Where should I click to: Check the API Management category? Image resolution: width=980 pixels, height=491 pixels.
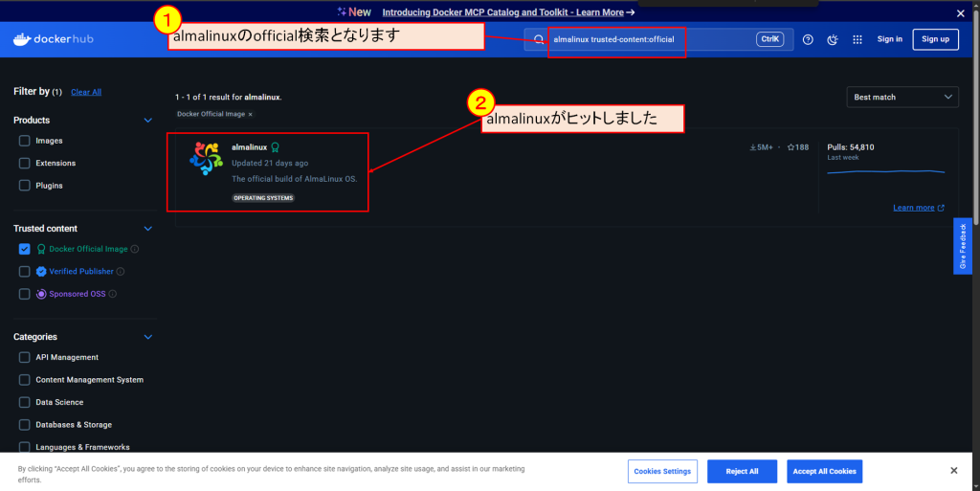(24, 357)
